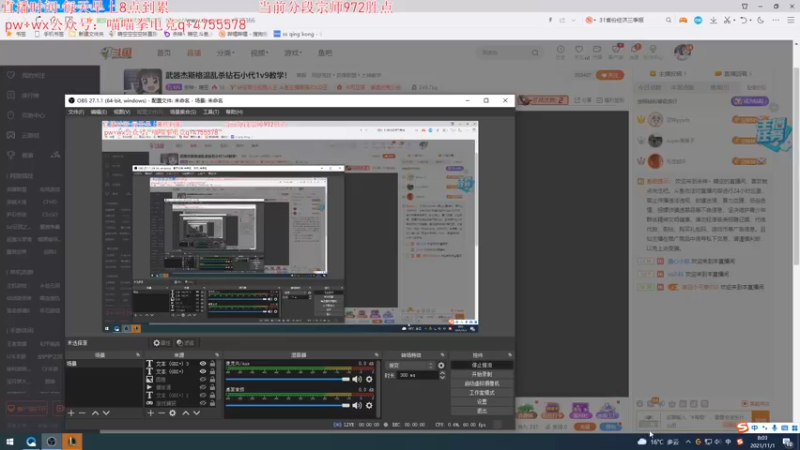Open the orange app on taskbar
The image size is (800, 450).
point(72,441)
